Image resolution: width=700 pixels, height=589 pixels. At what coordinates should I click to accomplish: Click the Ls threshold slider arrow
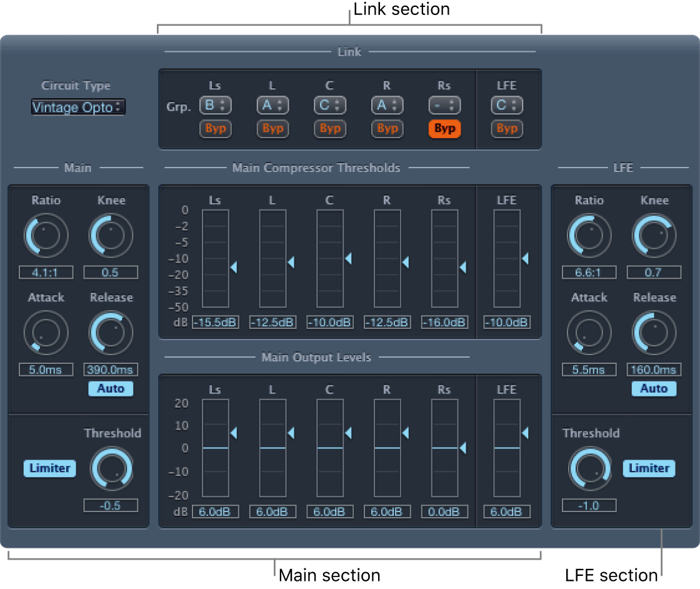click(x=234, y=268)
